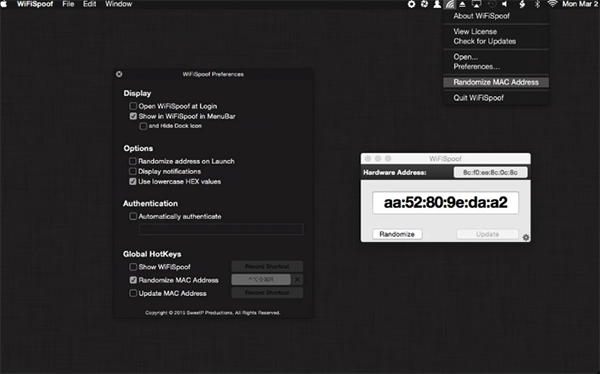
Task: Click the gear icon in the macOS menu bar
Action: pyautogui.click(x=411, y=4)
